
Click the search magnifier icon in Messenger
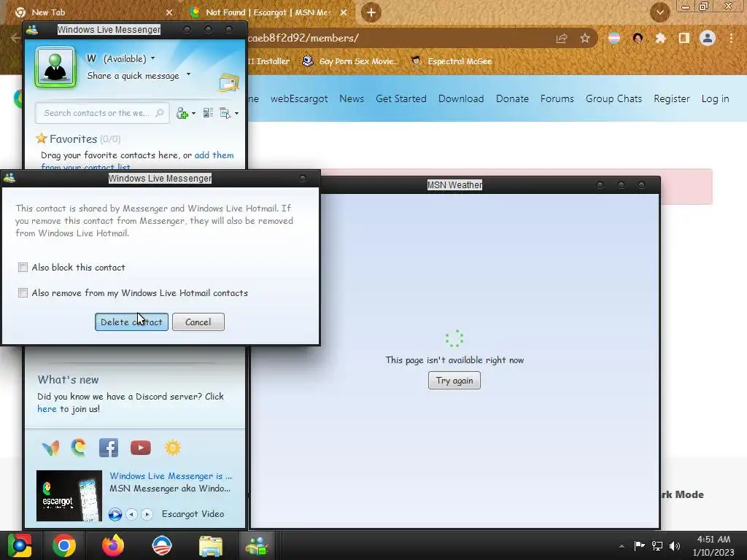tap(160, 113)
